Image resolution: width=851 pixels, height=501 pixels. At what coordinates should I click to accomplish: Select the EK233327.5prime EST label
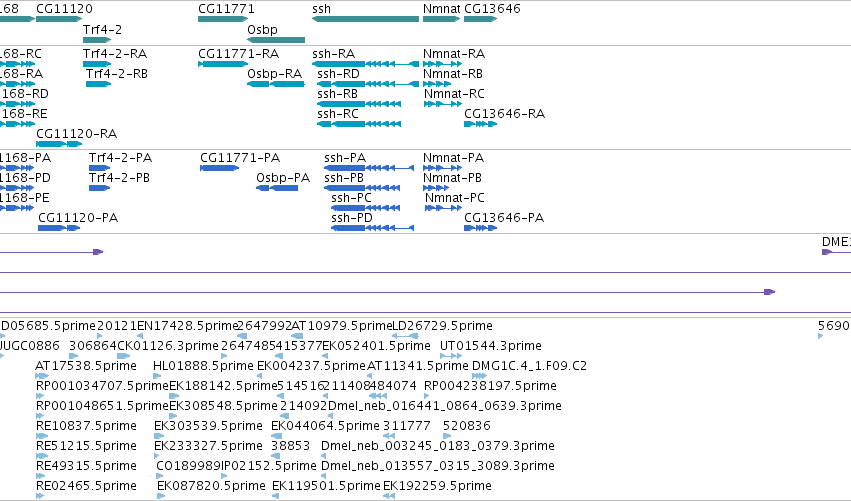pyautogui.click(x=208, y=446)
